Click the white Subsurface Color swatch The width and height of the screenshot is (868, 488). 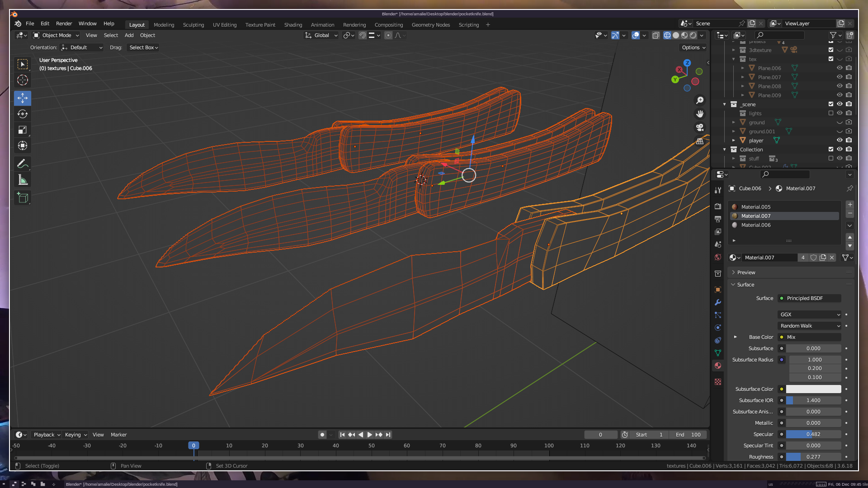tap(813, 389)
